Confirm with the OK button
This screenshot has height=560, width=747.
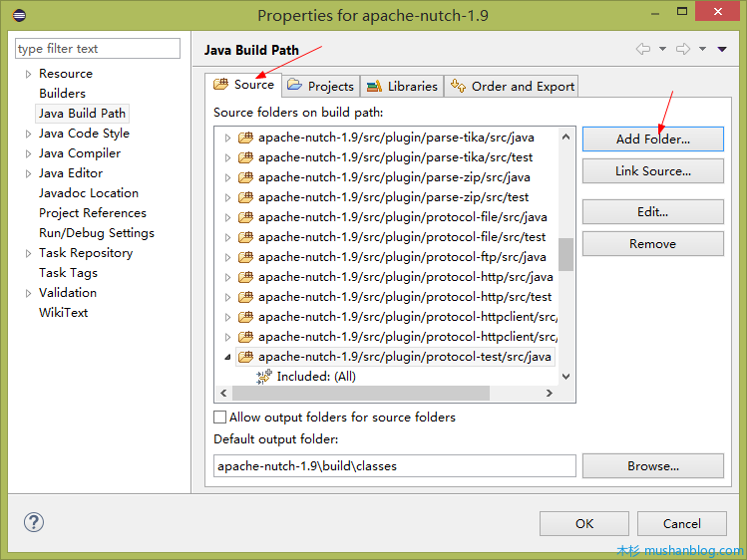(x=584, y=524)
